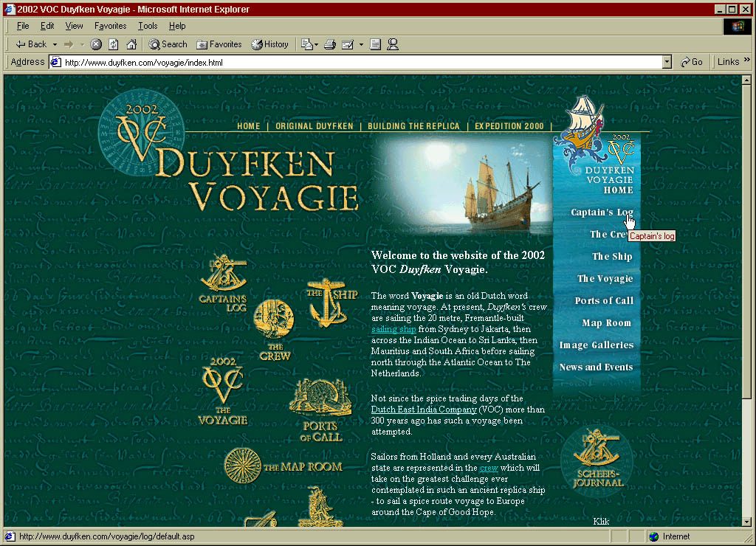Open The Voyagie sidebar link
This screenshot has width=756, height=546.
pyautogui.click(x=605, y=279)
